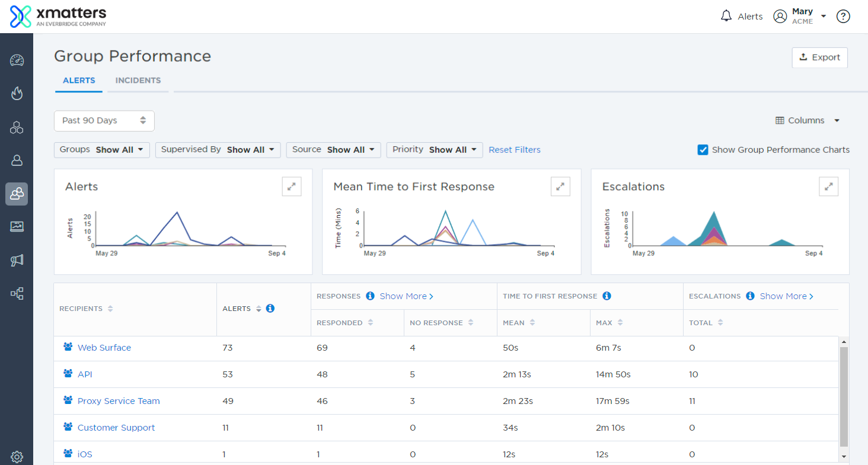Click the '2m 23s' mean time cell
Image resolution: width=868 pixels, height=465 pixels.
point(518,401)
